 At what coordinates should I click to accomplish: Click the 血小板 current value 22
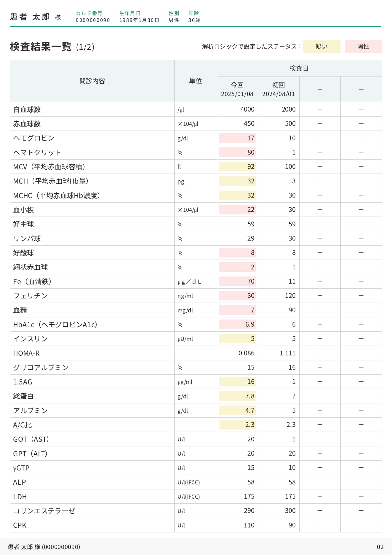[237, 209]
